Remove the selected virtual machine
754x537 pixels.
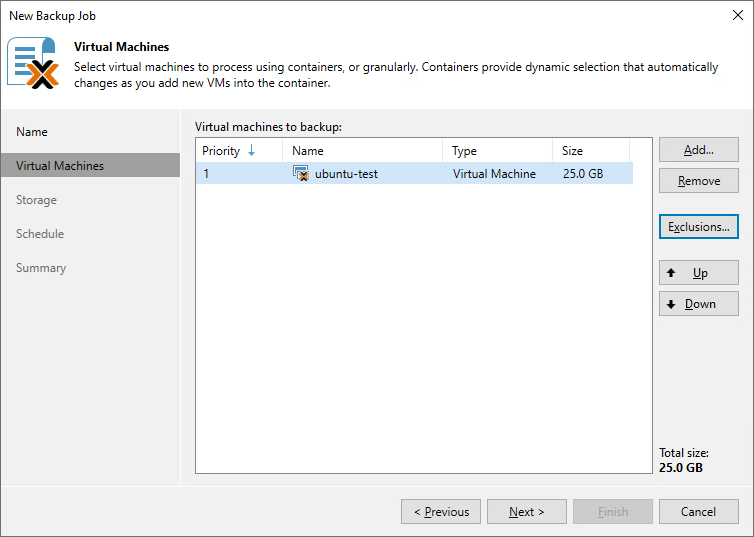click(698, 181)
